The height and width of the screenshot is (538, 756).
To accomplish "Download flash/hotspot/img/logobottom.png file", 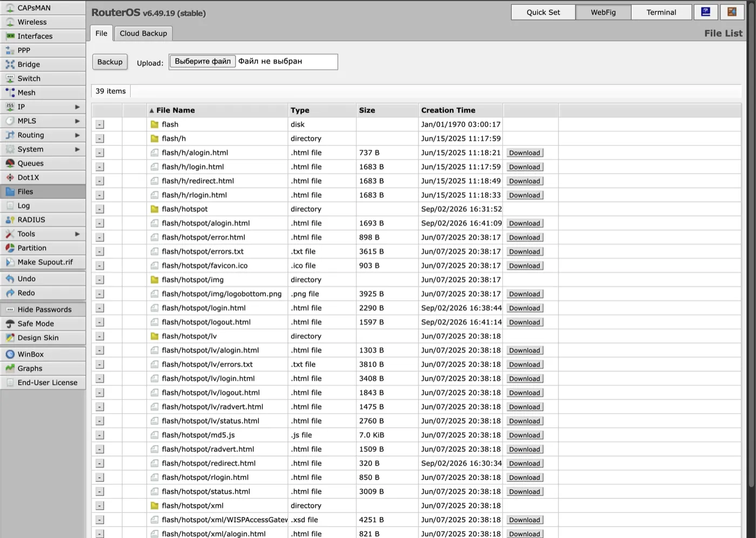I will 524,294.
